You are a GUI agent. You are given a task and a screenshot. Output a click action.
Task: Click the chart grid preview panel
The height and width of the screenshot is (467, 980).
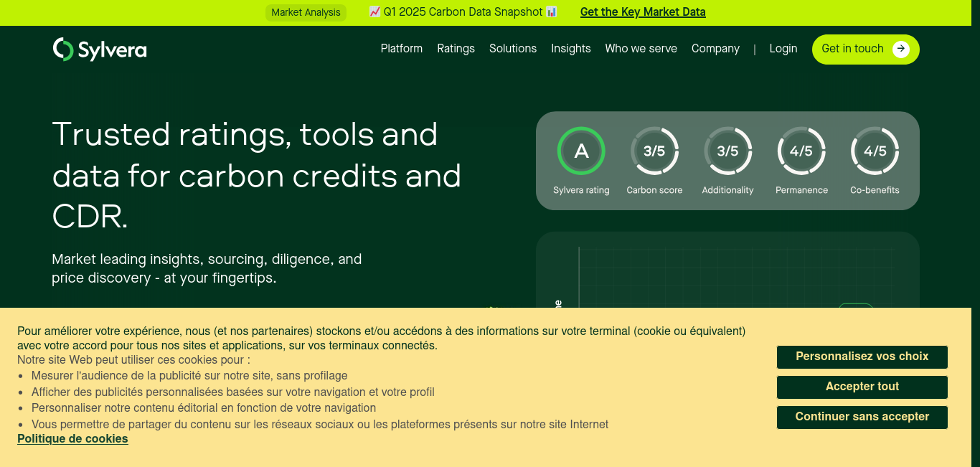pyautogui.click(x=727, y=270)
